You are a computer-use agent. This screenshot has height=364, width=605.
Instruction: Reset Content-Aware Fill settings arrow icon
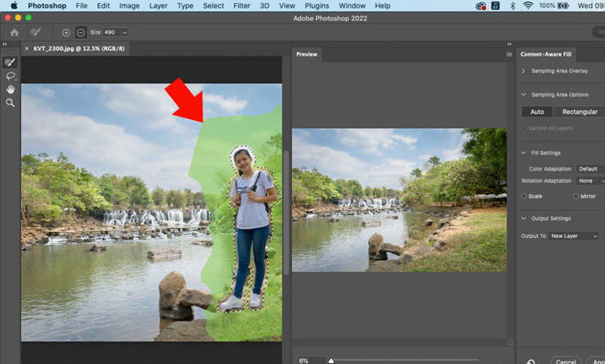(x=531, y=361)
